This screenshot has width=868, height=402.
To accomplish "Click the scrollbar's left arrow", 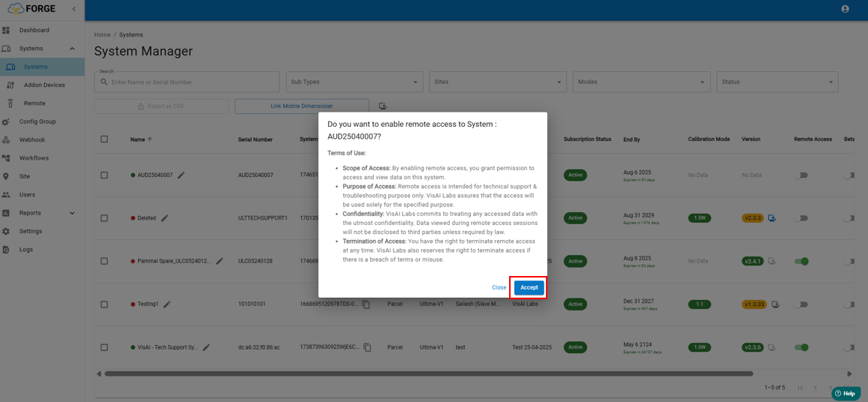I will click(x=99, y=373).
